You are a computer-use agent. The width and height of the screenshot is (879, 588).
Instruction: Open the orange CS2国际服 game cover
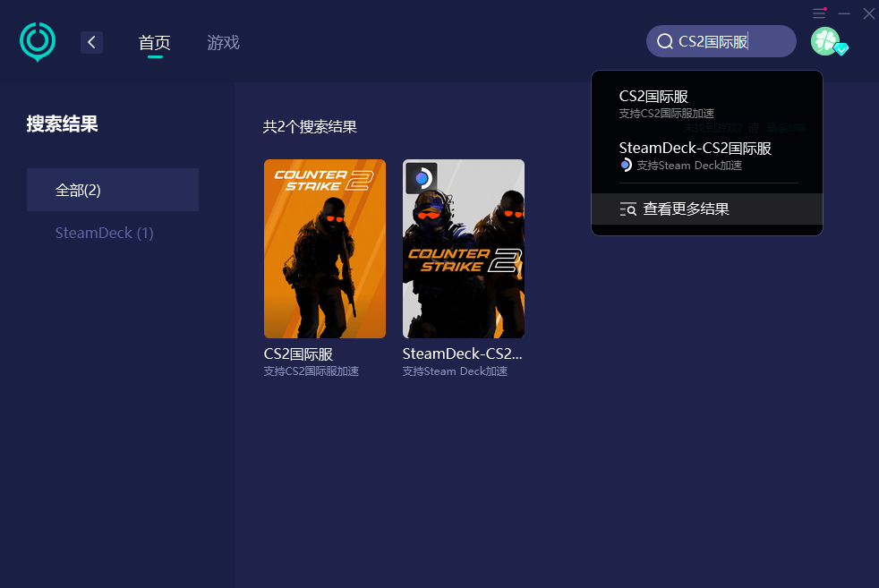(x=325, y=249)
